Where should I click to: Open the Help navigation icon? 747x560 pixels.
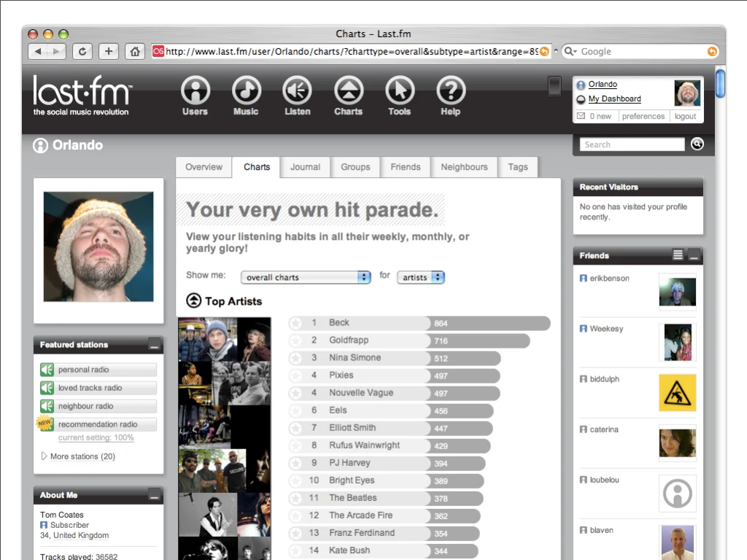(x=451, y=90)
